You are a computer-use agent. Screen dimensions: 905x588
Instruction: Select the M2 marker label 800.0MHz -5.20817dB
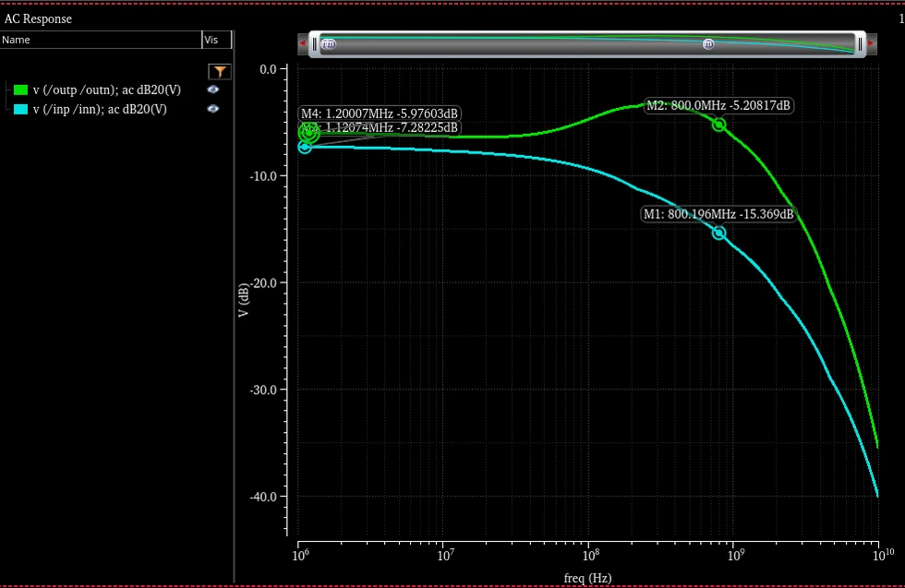tap(718, 105)
